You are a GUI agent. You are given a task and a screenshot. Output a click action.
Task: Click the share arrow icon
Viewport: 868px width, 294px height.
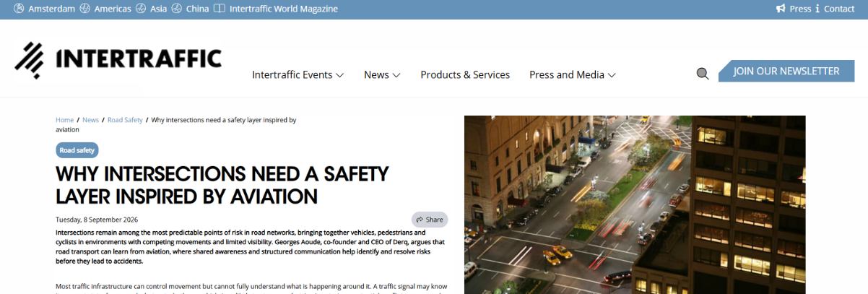[420, 220]
